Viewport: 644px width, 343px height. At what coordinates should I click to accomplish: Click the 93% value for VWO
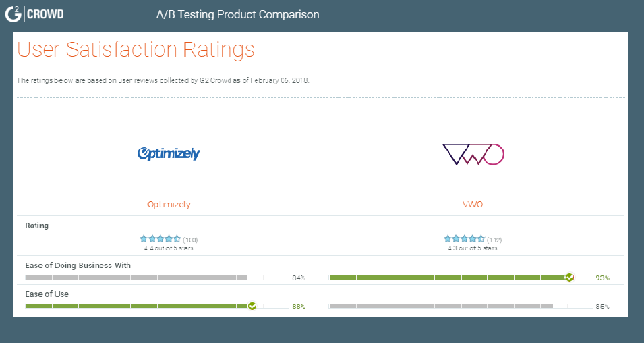point(602,278)
